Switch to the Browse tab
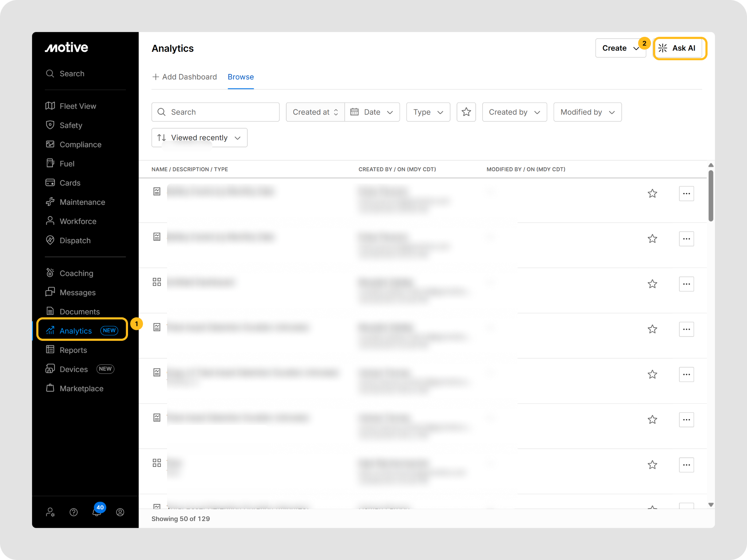Screen dimensions: 747x560 [240, 77]
